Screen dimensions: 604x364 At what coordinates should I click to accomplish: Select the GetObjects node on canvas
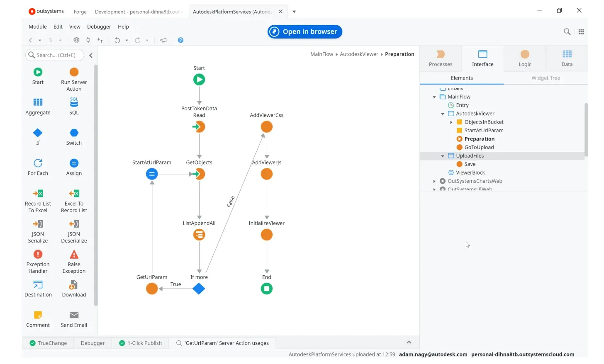tap(199, 174)
